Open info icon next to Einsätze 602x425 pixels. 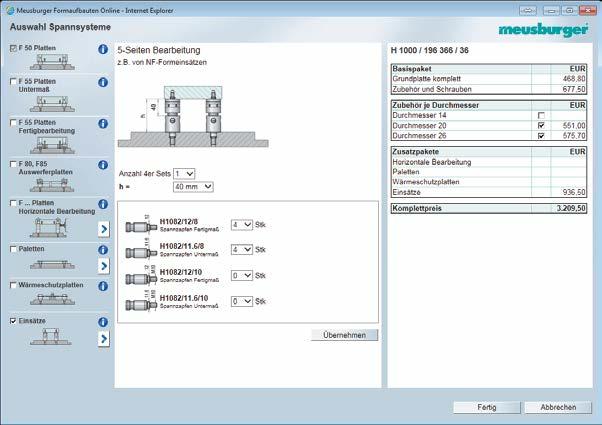[x=103, y=322]
